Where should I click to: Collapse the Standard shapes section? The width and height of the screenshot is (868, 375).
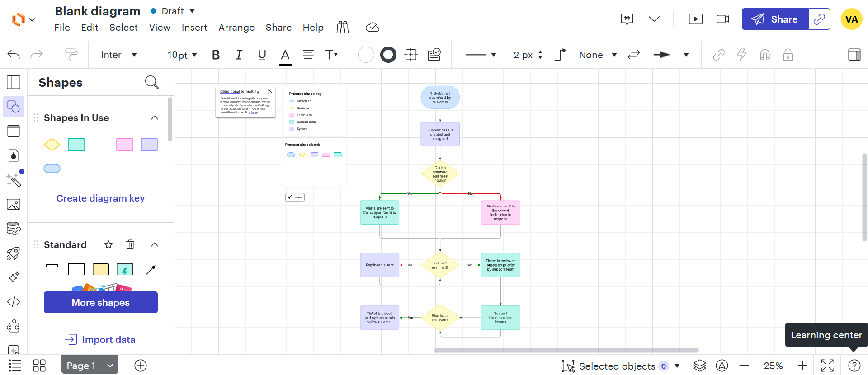[155, 244]
